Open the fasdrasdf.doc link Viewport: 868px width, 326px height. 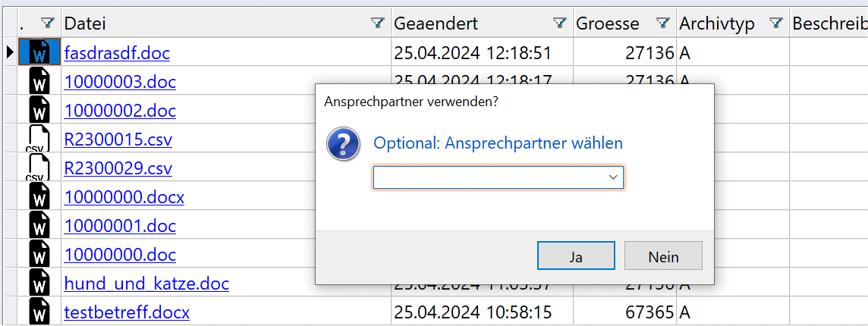click(x=117, y=53)
